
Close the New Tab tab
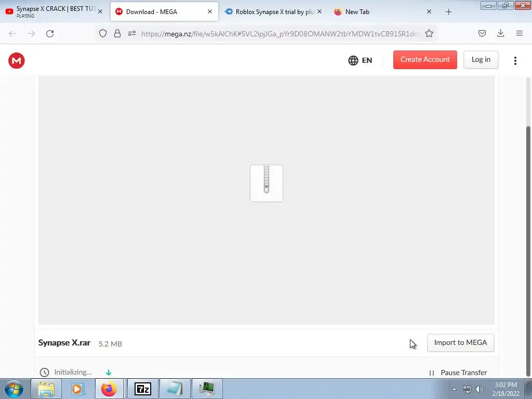(x=429, y=11)
